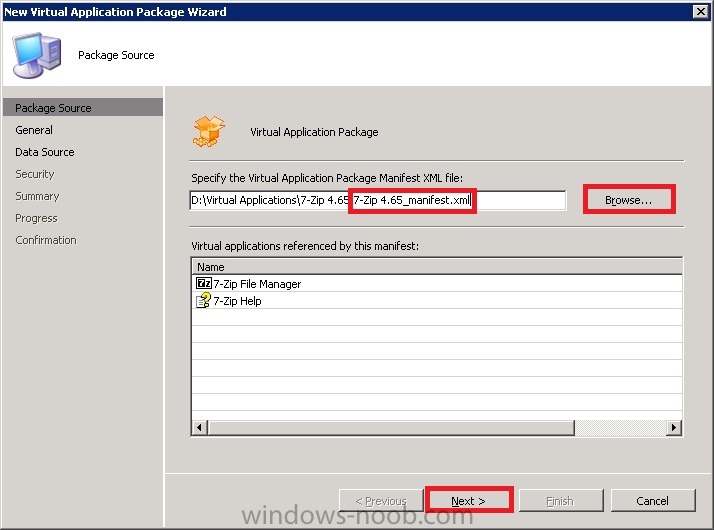Screen dimensions: 714x530
Task: Click the Cancel button
Action: [653, 501]
